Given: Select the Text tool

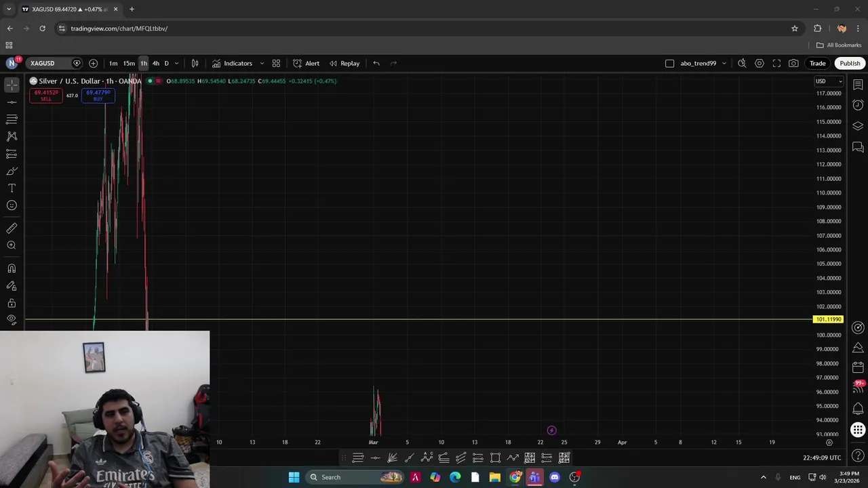Looking at the screenshot, I should tap(12, 188).
